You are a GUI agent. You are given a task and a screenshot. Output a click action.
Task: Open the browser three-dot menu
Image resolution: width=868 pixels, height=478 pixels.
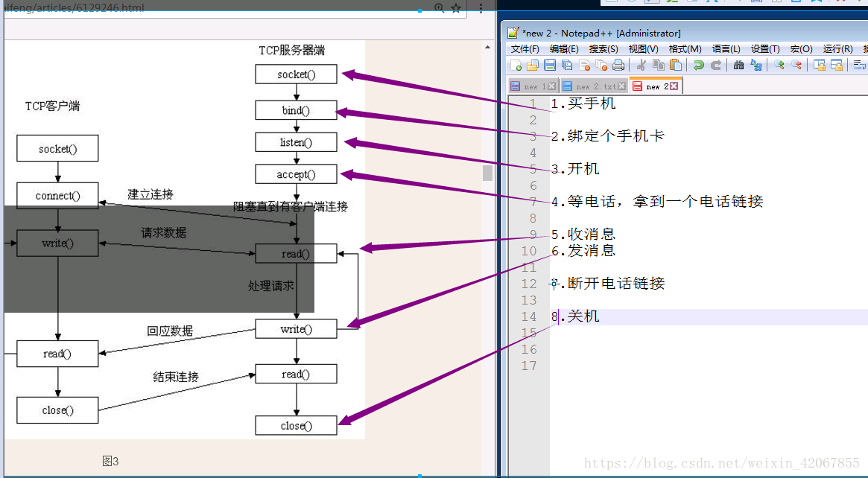(x=481, y=8)
